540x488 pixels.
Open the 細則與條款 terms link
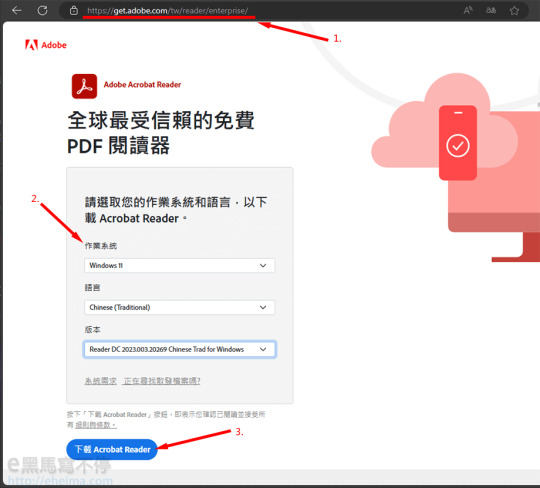[x=96, y=425]
